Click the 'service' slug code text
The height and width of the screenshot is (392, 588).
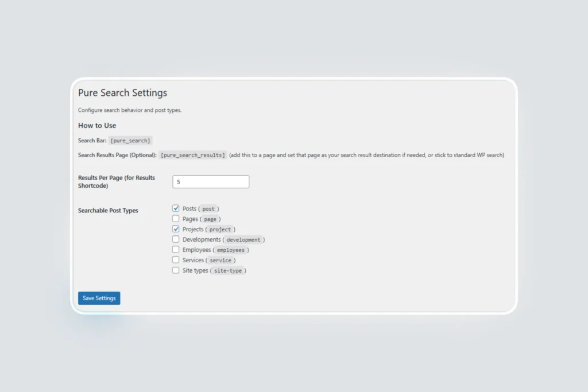click(x=220, y=260)
